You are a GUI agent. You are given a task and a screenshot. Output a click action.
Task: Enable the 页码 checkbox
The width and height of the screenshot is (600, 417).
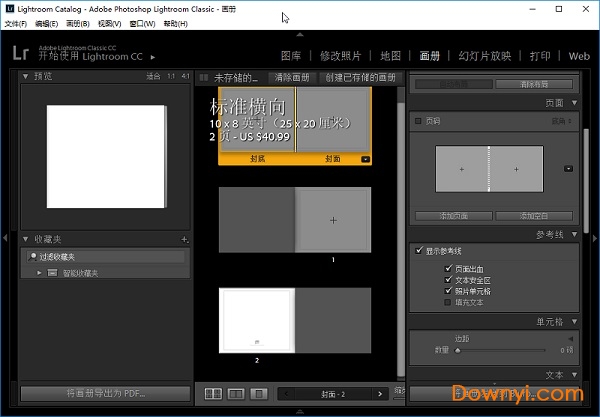[x=418, y=121]
